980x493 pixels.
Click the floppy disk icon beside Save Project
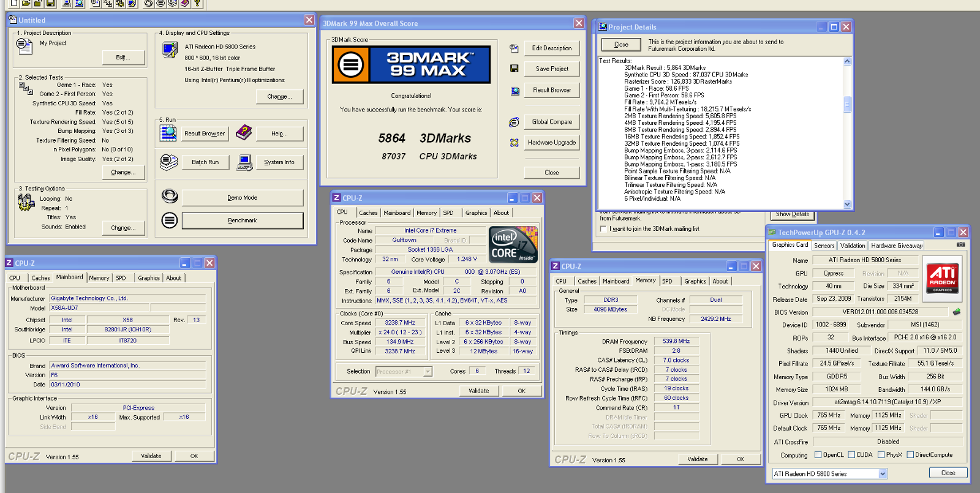(x=514, y=69)
